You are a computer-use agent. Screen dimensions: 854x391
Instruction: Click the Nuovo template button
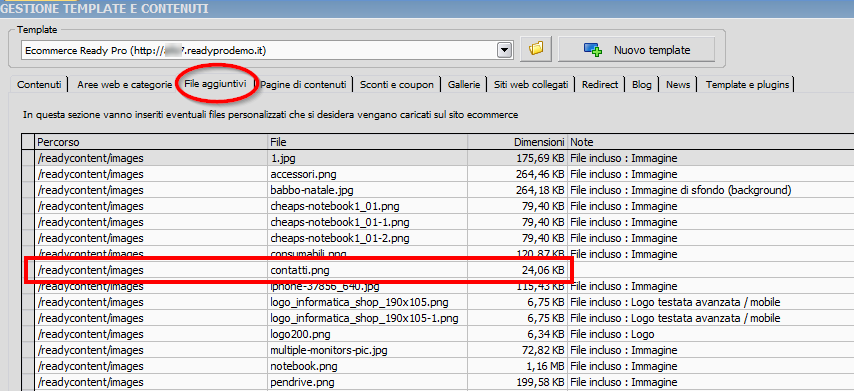(636, 50)
